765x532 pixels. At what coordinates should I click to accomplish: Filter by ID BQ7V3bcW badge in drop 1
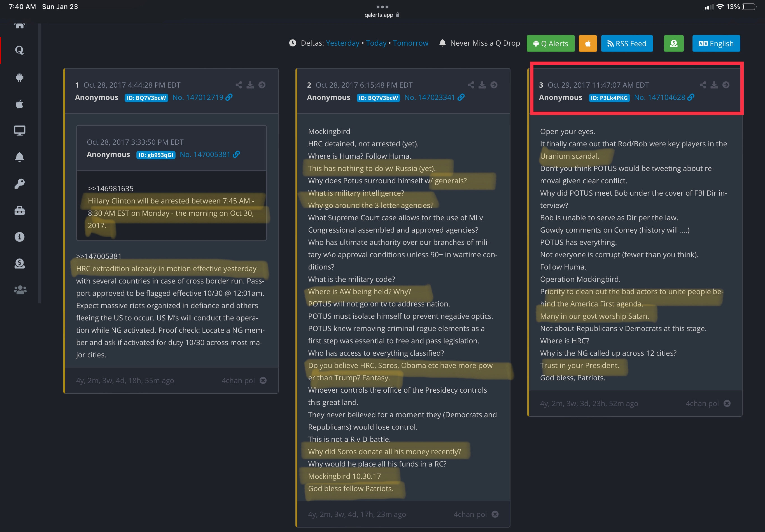pos(146,98)
